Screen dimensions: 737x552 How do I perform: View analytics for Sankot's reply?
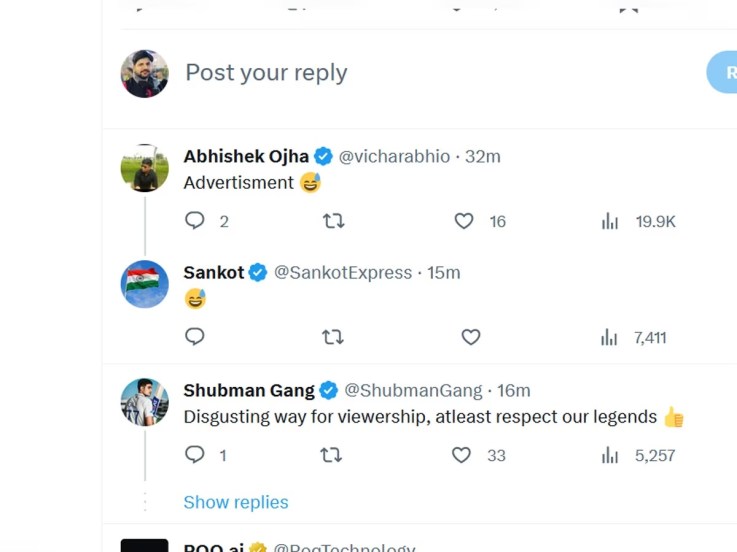coord(610,338)
